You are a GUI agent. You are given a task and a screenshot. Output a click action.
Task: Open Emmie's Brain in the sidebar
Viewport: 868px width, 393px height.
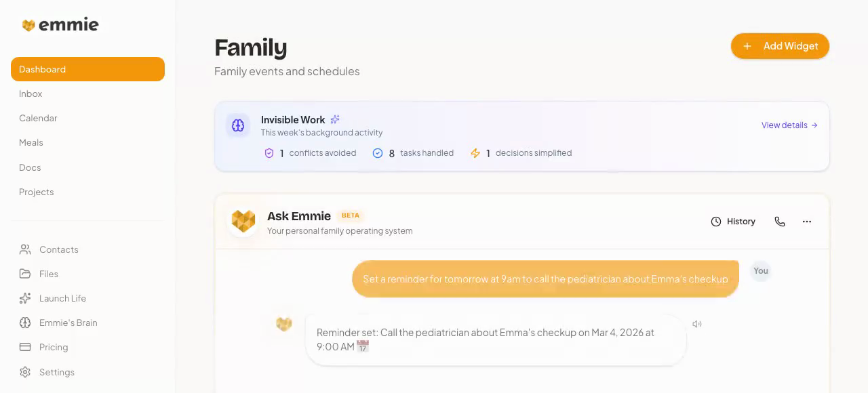click(x=68, y=323)
